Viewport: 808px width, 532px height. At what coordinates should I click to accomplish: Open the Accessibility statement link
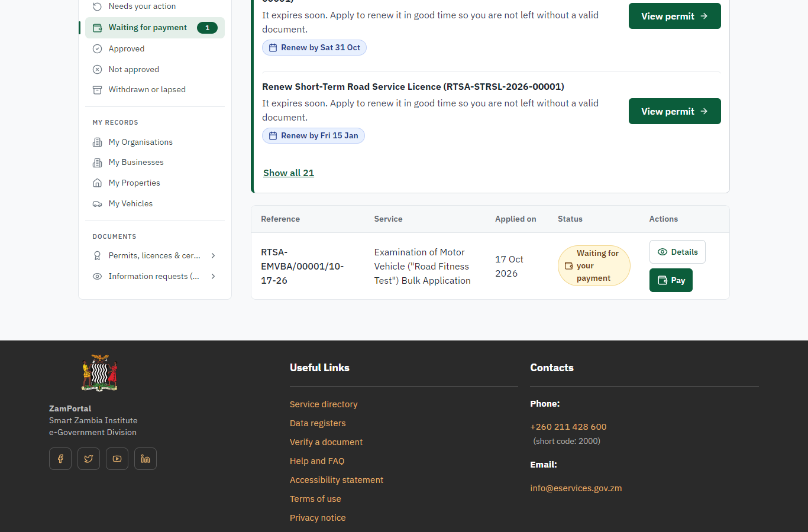(337, 480)
